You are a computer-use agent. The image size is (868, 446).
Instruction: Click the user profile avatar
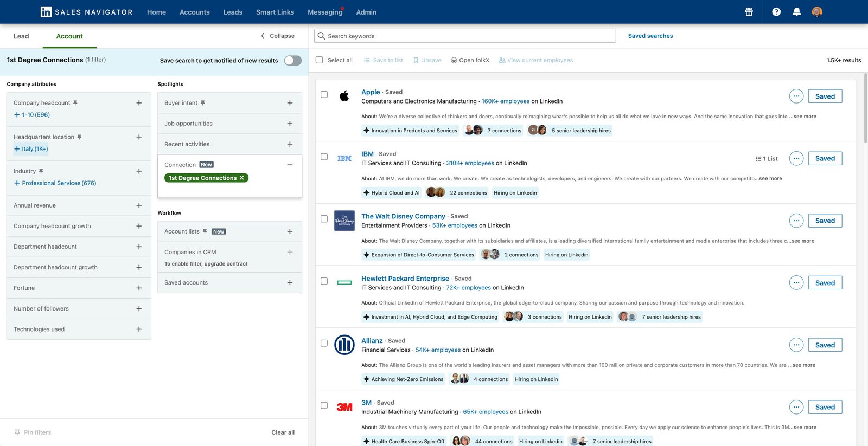pyautogui.click(x=817, y=12)
